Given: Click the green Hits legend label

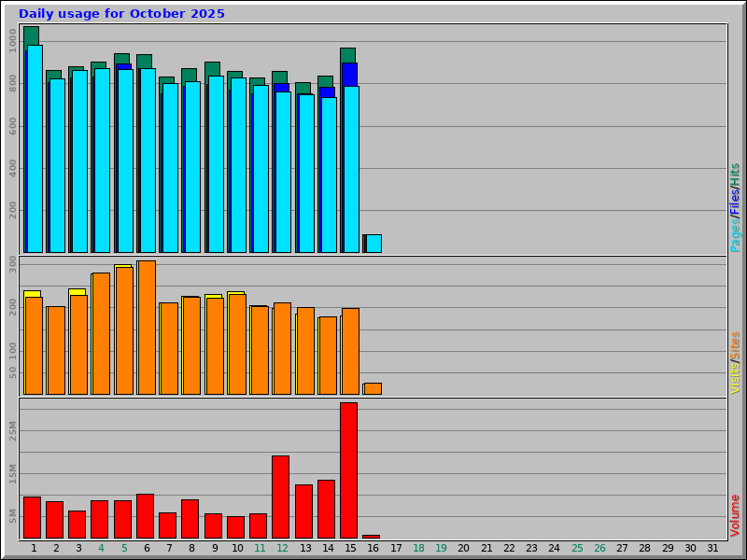Looking at the screenshot, I should pyautogui.click(x=735, y=175).
